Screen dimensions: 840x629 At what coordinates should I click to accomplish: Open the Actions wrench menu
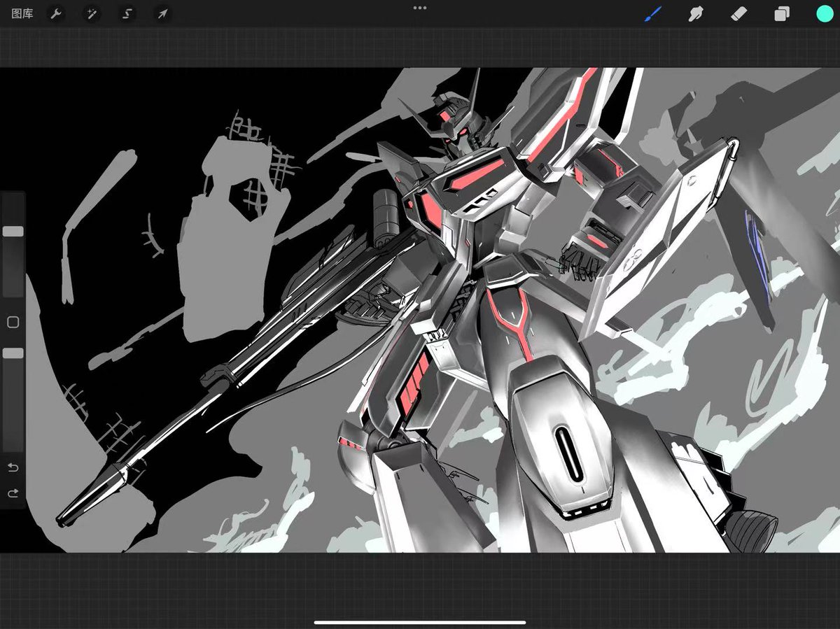pos(56,13)
